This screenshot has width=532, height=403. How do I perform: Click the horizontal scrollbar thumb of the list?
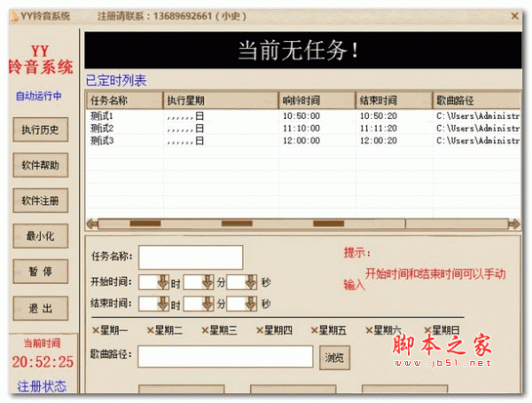tap(252, 224)
